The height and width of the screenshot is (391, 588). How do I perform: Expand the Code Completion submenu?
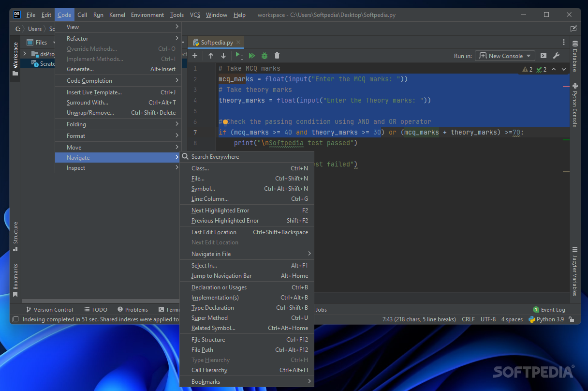[x=118, y=81]
